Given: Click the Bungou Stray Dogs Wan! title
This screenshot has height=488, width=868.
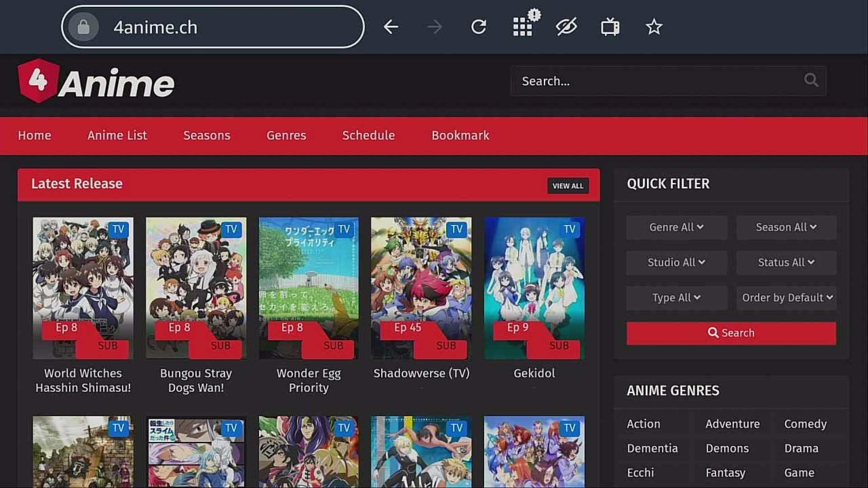Looking at the screenshot, I should (196, 380).
